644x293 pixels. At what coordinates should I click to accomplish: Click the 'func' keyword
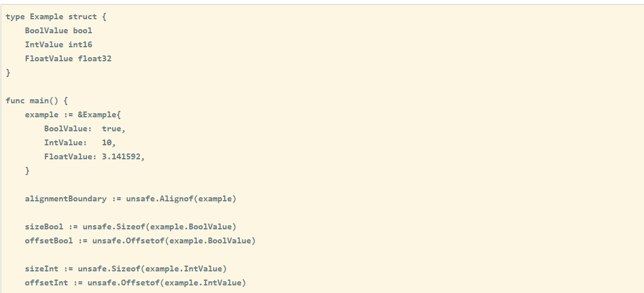[15, 100]
